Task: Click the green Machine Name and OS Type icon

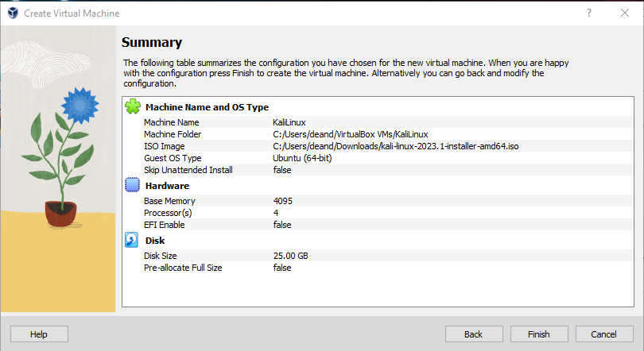Action: coord(132,106)
